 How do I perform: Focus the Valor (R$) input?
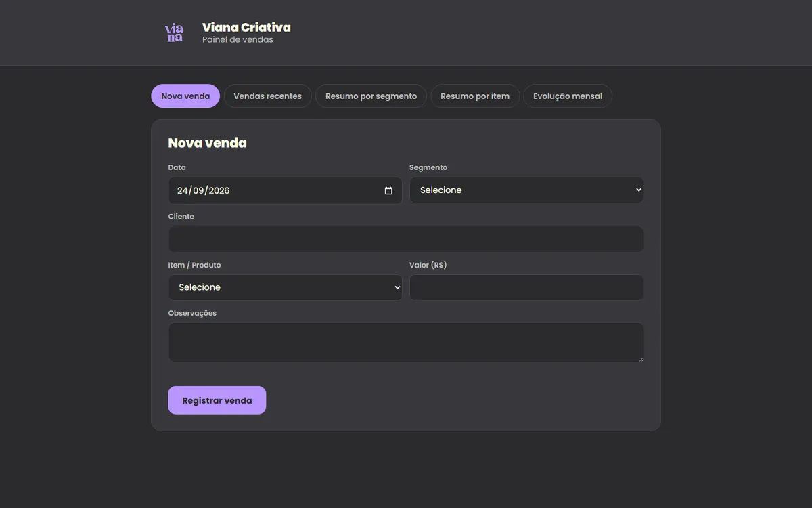pos(526,287)
